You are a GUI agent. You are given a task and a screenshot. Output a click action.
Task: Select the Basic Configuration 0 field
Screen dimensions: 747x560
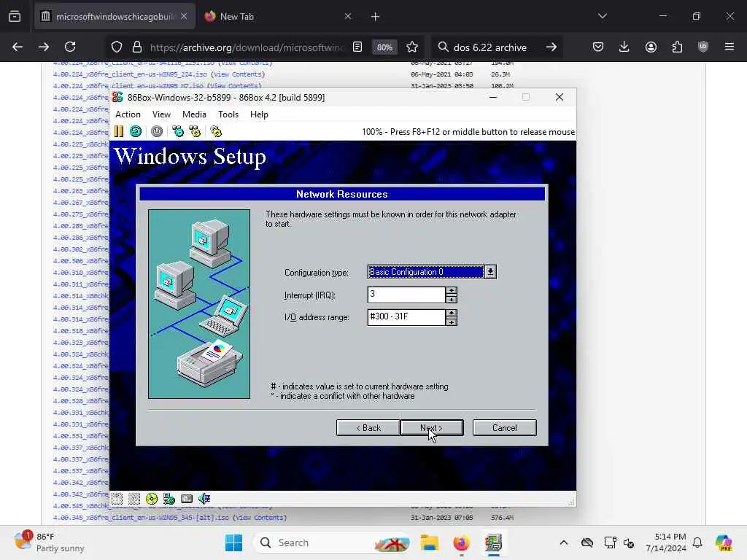click(x=426, y=272)
